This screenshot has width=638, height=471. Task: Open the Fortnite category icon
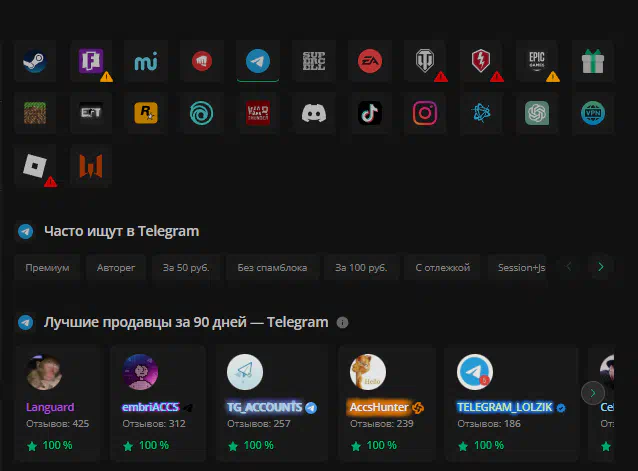(91, 61)
